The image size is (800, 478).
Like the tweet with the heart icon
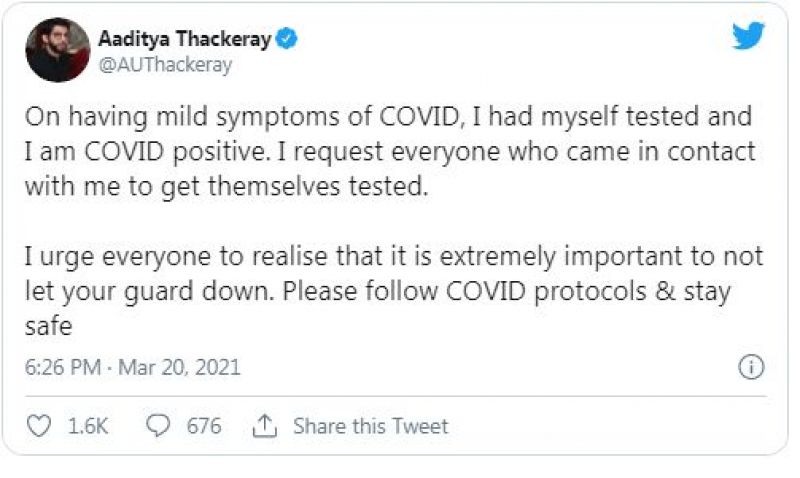tap(38, 426)
